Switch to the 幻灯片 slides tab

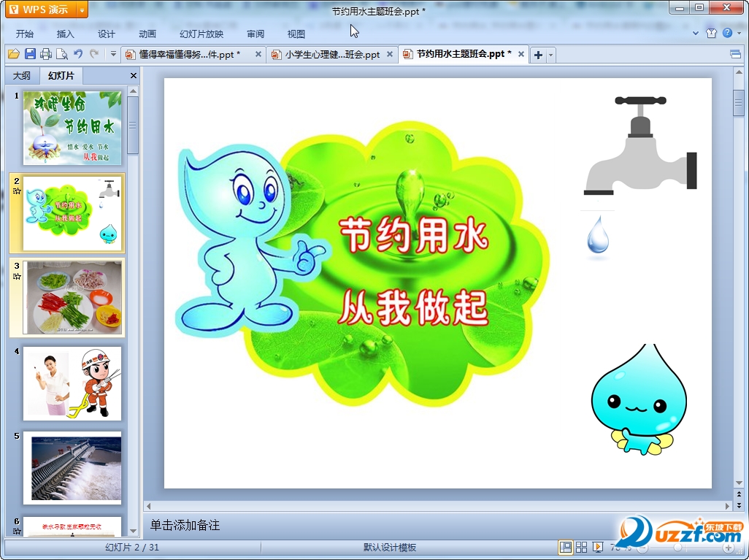point(61,75)
